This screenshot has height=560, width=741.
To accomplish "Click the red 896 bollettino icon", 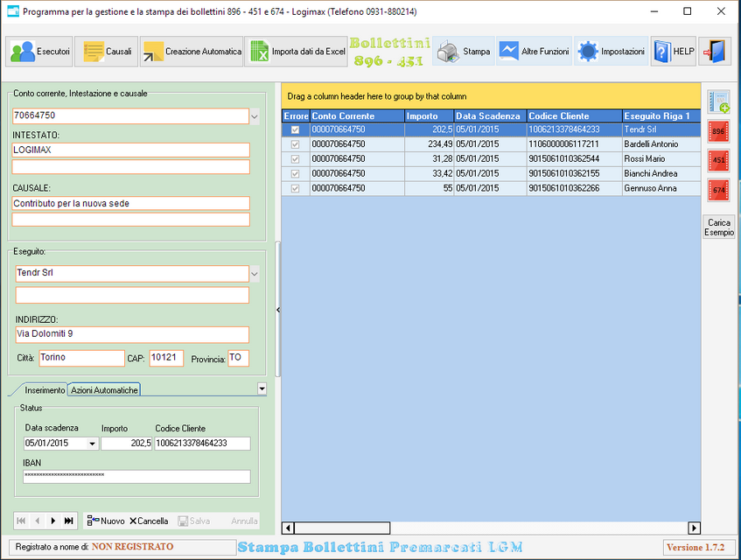I will 718,132.
